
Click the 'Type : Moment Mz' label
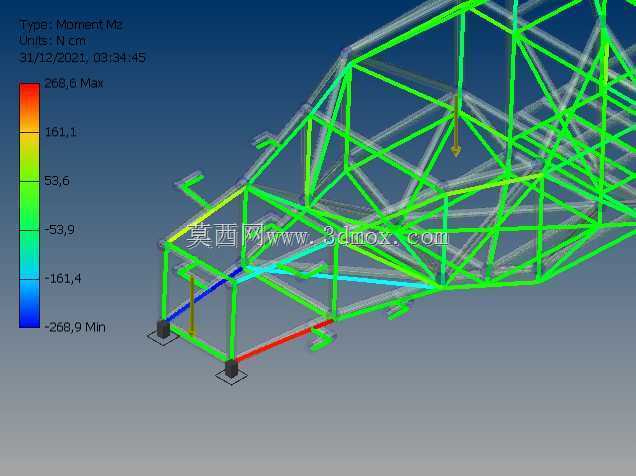[x=71, y=25]
